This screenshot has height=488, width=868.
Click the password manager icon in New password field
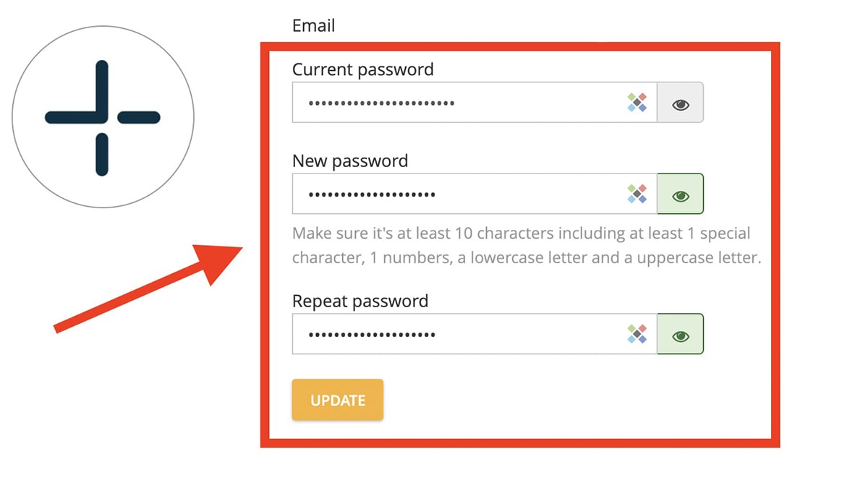coord(637,193)
